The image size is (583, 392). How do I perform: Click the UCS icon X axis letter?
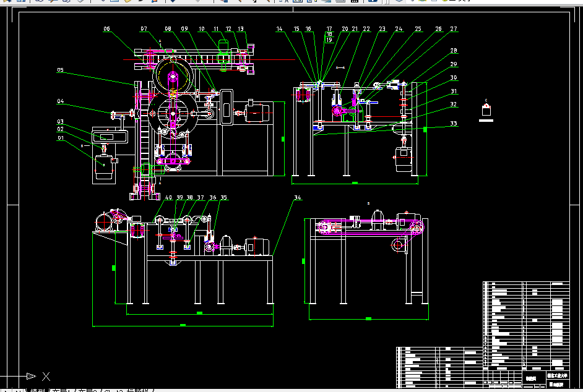tap(46, 377)
